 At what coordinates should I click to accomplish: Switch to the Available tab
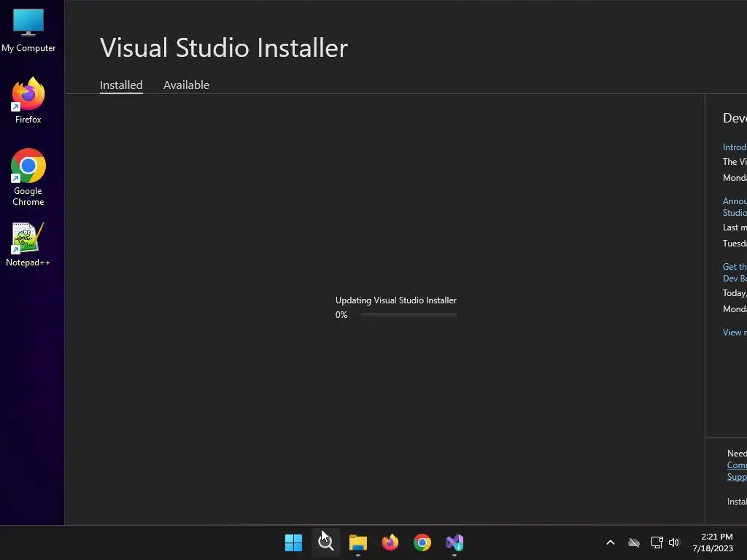click(x=186, y=85)
